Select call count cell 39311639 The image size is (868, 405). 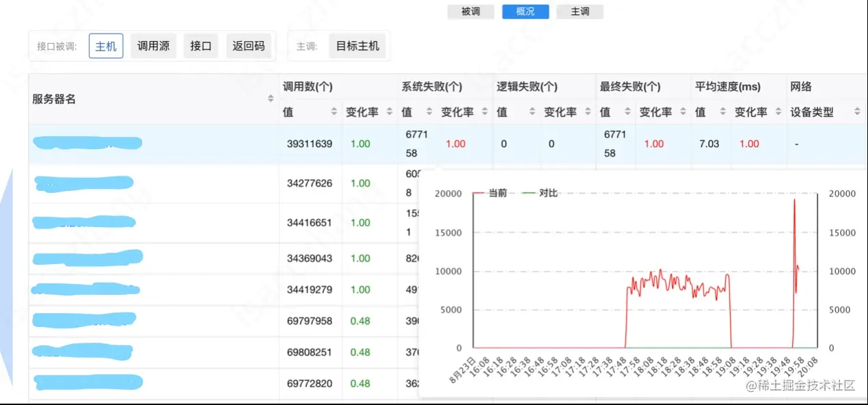[310, 144]
